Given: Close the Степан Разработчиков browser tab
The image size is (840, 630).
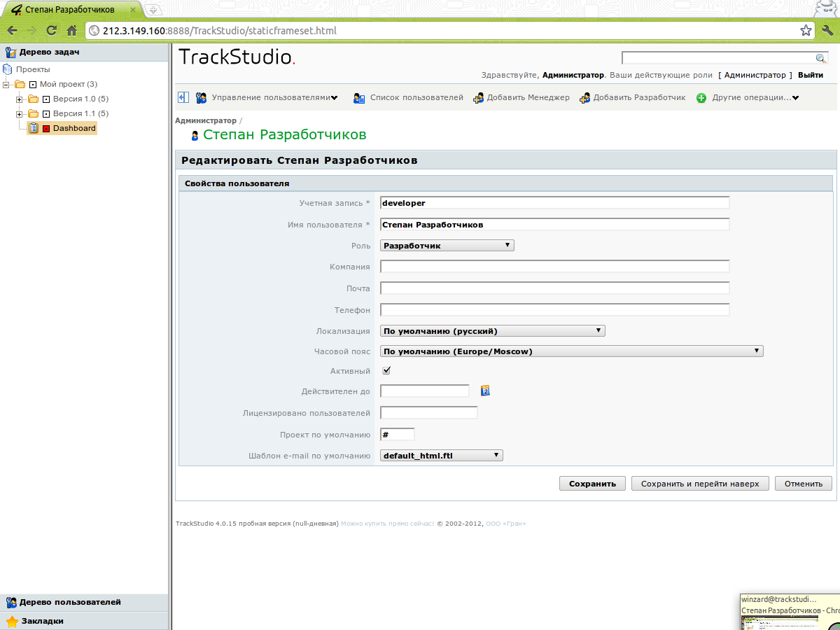Looking at the screenshot, I should [132, 10].
